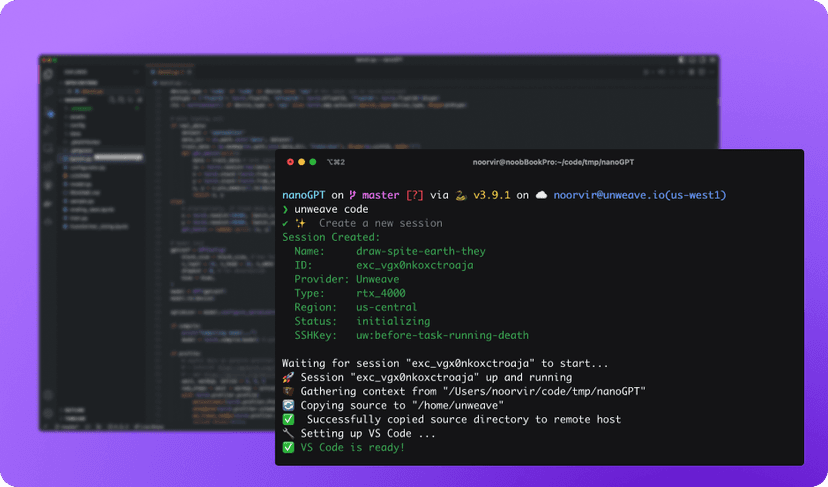This screenshot has height=487, width=828.
Task: Click the SSHKey value uw:before-task-running-death
Action: [x=443, y=335]
